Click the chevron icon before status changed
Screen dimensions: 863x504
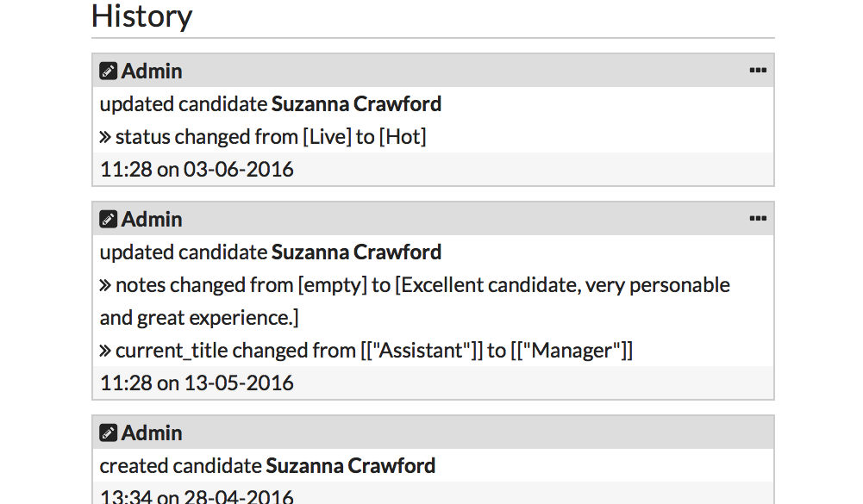click(x=105, y=137)
